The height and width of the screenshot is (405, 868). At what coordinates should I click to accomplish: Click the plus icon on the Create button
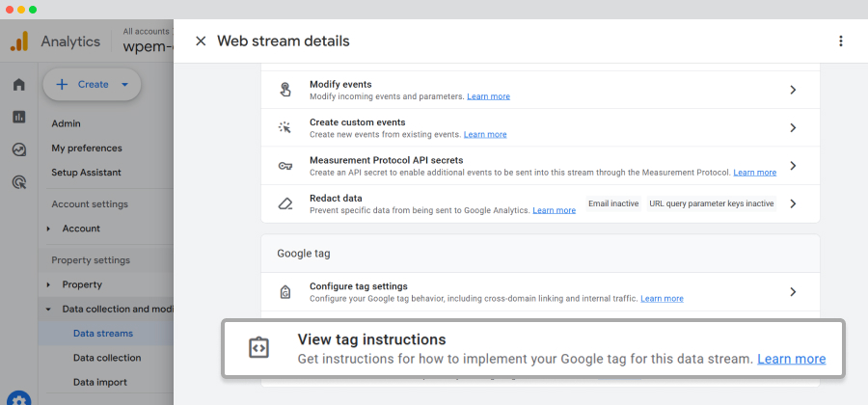coord(62,85)
